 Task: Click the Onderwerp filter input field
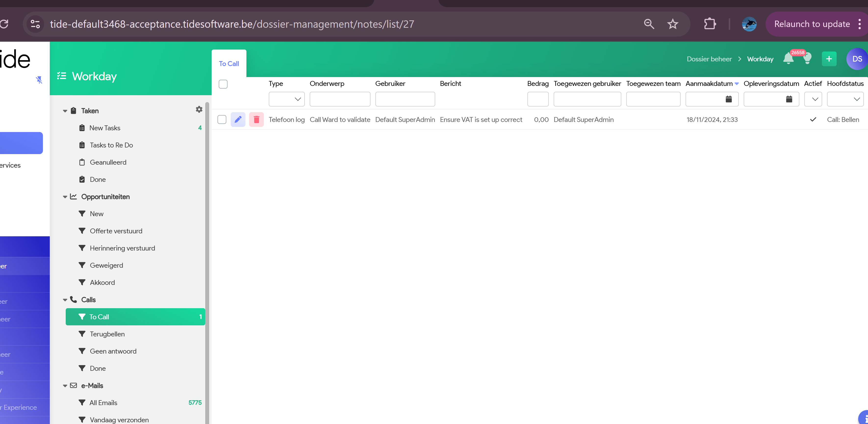tap(340, 99)
